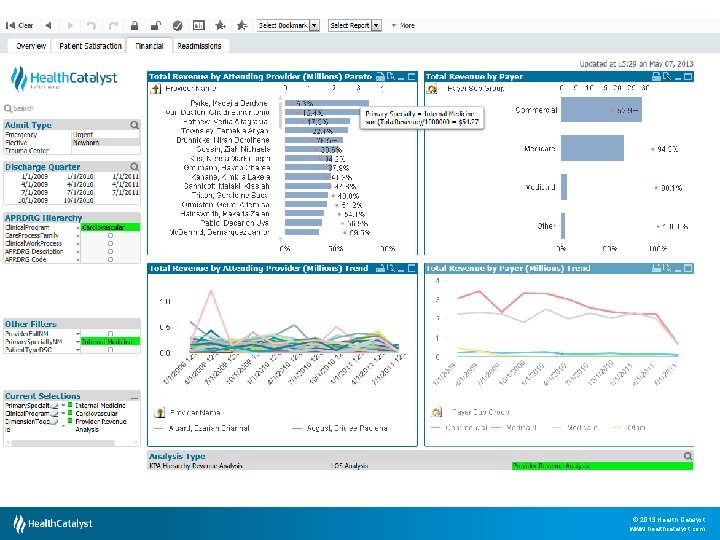720x540 pixels.
Task: Export Total Revenue by Payer to Excel
Action: pos(667,77)
